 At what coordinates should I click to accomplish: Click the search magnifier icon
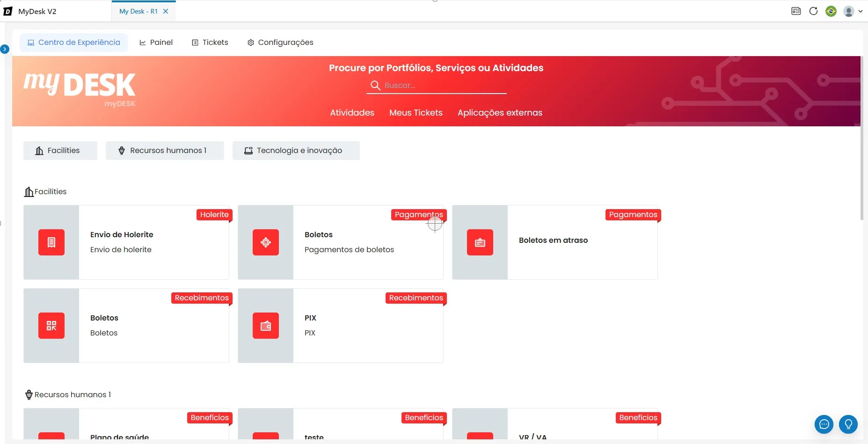[x=375, y=85]
